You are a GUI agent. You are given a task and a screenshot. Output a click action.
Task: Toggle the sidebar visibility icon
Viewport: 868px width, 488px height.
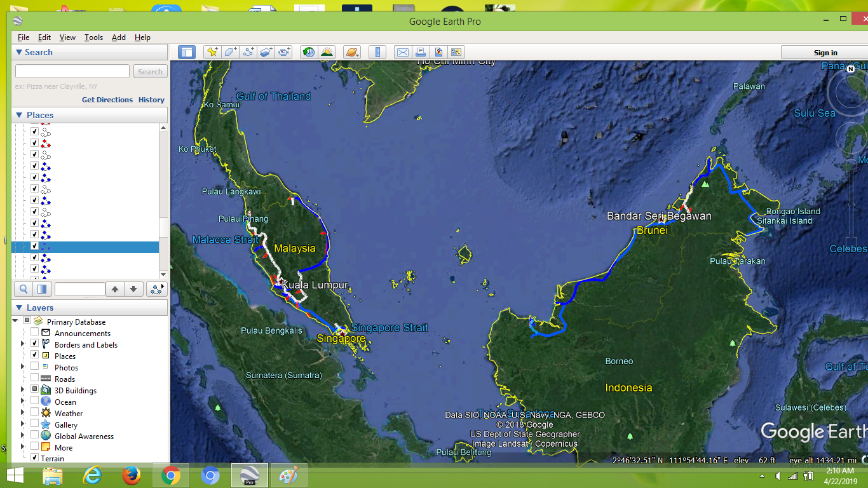187,52
